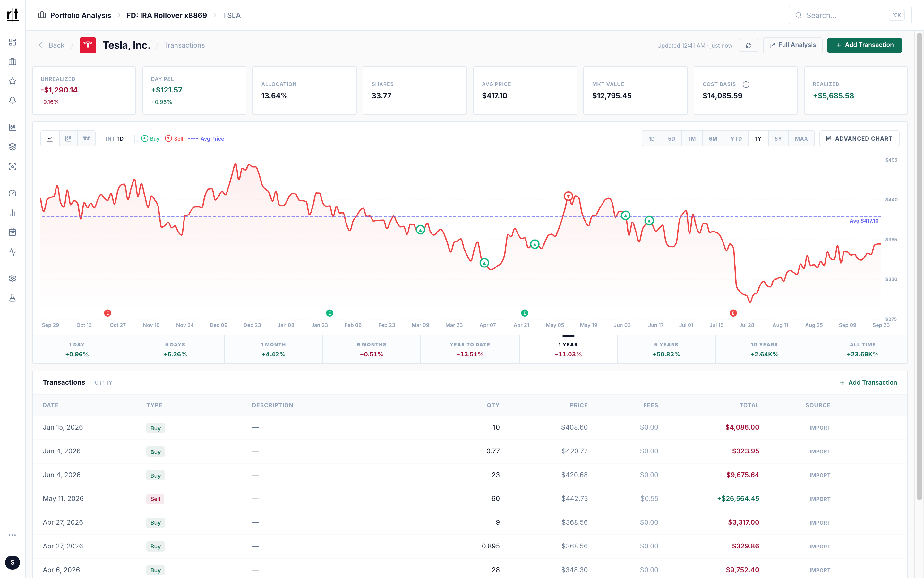
Task: Select the 5D chart range
Action: click(672, 139)
